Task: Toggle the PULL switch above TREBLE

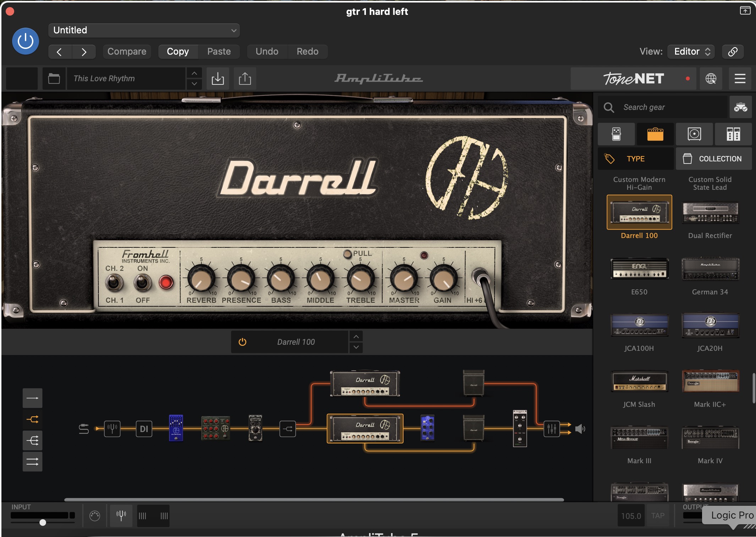Action: pos(347,254)
